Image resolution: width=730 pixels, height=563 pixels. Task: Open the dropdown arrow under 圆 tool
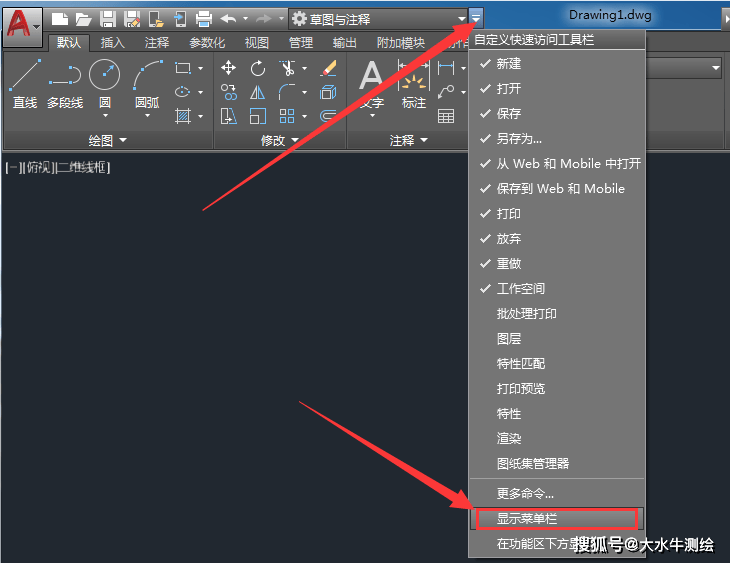[x=105, y=115]
